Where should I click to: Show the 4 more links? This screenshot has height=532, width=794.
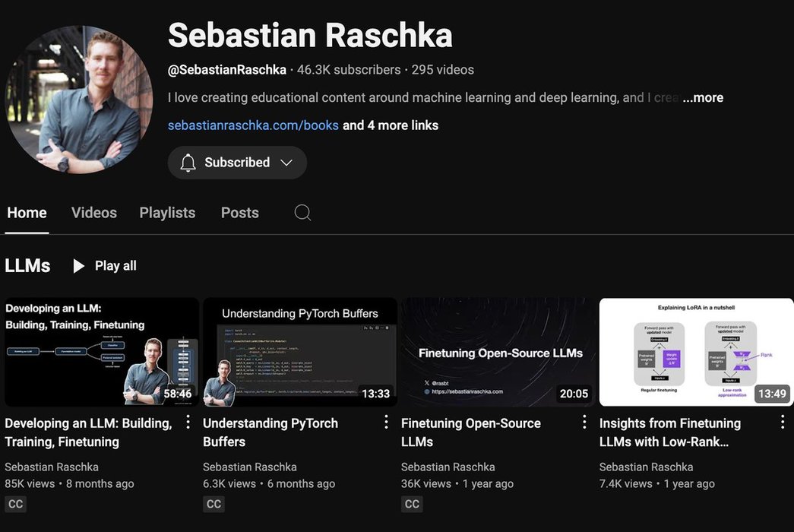point(391,125)
